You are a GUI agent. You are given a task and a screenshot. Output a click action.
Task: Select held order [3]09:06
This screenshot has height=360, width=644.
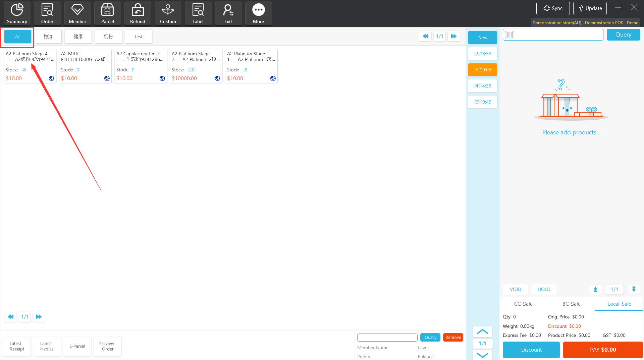tap(482, 70)
